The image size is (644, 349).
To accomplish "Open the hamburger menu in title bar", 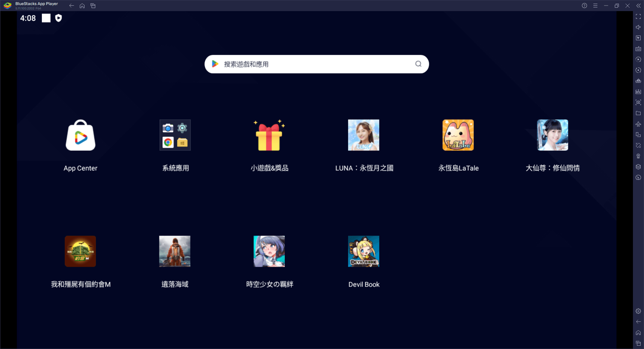I will pos(595,6).
